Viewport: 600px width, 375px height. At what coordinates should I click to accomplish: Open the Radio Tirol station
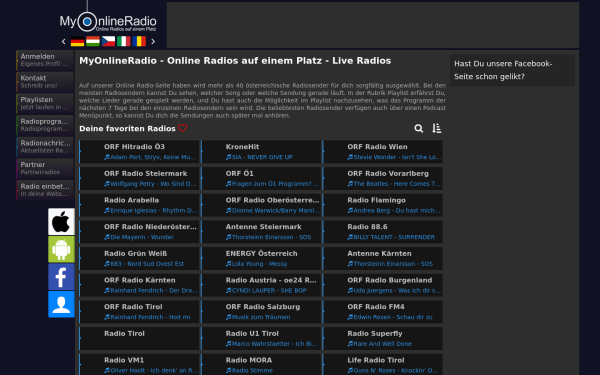139,338
